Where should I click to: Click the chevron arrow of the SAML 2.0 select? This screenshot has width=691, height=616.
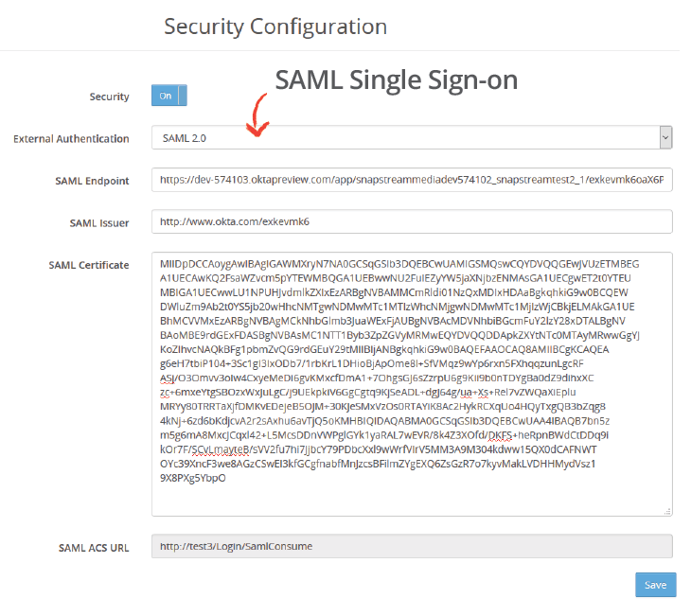(665, 138)
